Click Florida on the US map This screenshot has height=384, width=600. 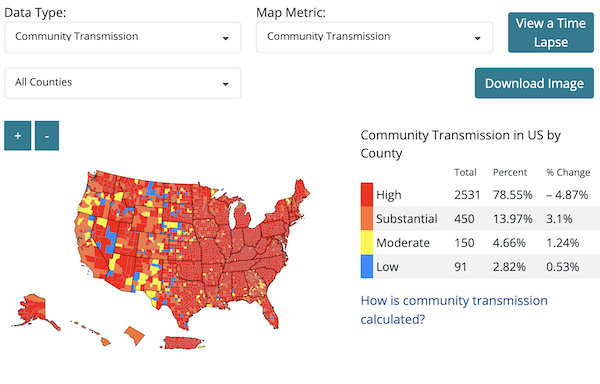[x=270, y=312]
